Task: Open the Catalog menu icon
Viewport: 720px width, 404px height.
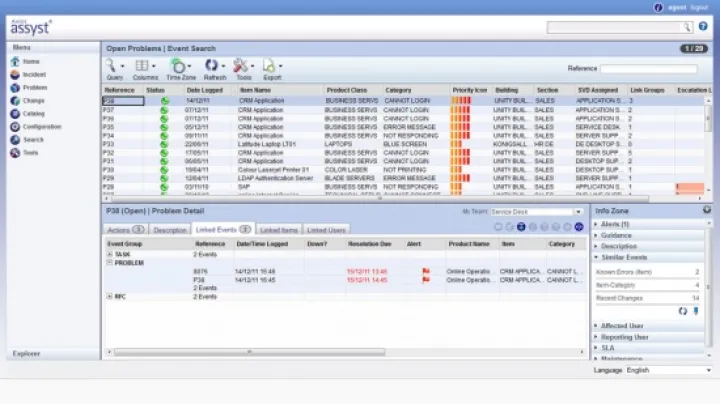Action: (15, 113)
